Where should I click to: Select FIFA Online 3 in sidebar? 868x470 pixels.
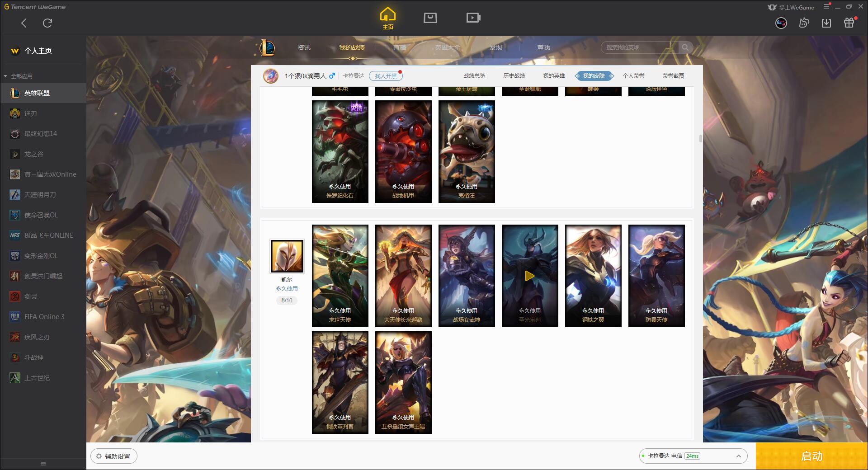click(x=43, y=317)
